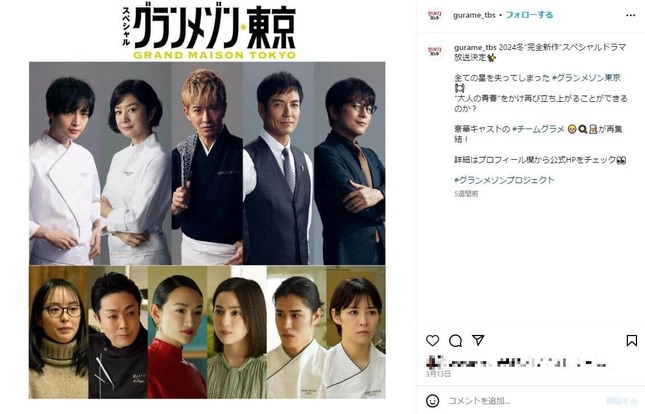Save post with bookmark icon

(x=631, y=340)
